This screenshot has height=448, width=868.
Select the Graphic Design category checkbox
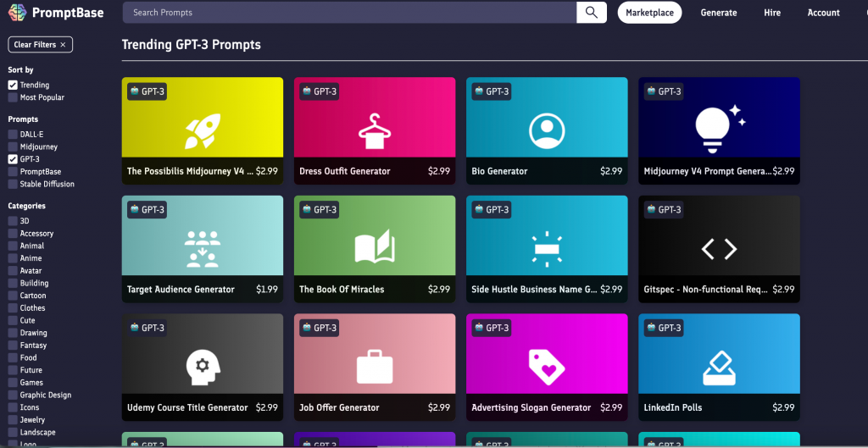pyautogui.click(x=13, y=395)
